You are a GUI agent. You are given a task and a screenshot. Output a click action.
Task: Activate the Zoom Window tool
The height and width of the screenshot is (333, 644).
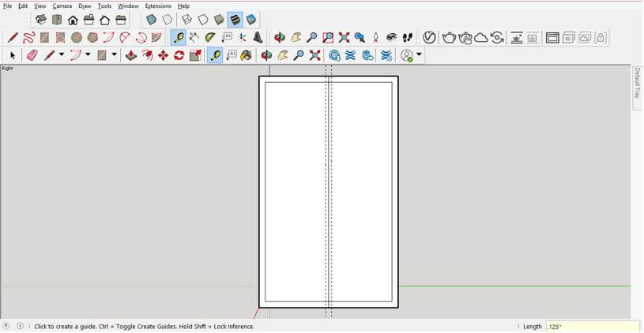point(328,38)
